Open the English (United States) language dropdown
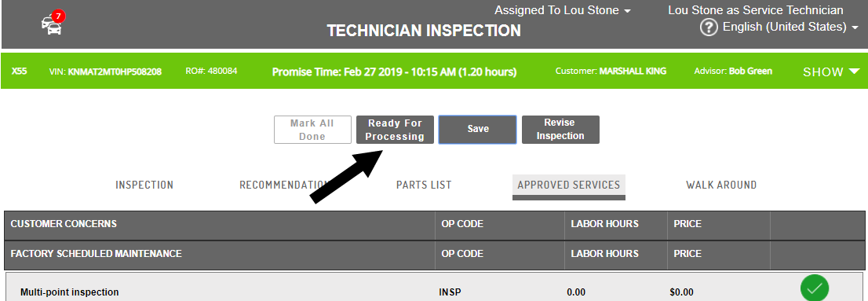868x301 pixels. click(790, 28)
